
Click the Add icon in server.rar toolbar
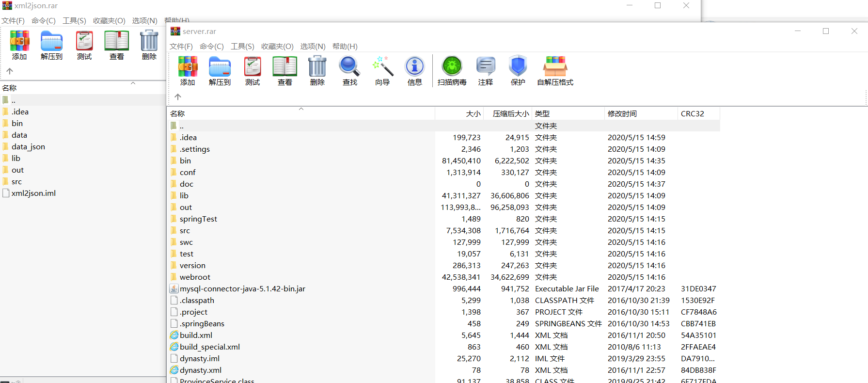coord(188,66)
